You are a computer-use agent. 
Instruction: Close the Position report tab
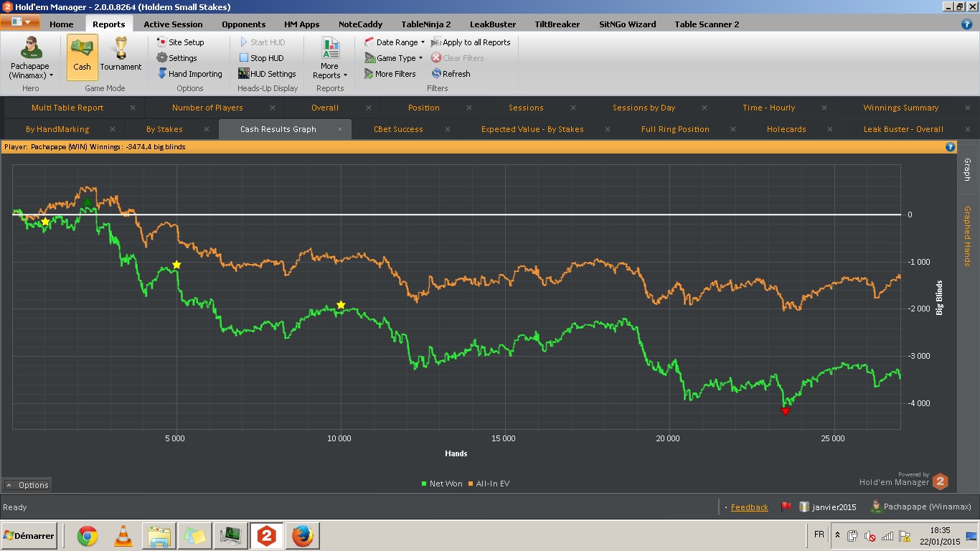tap(469, 108)
